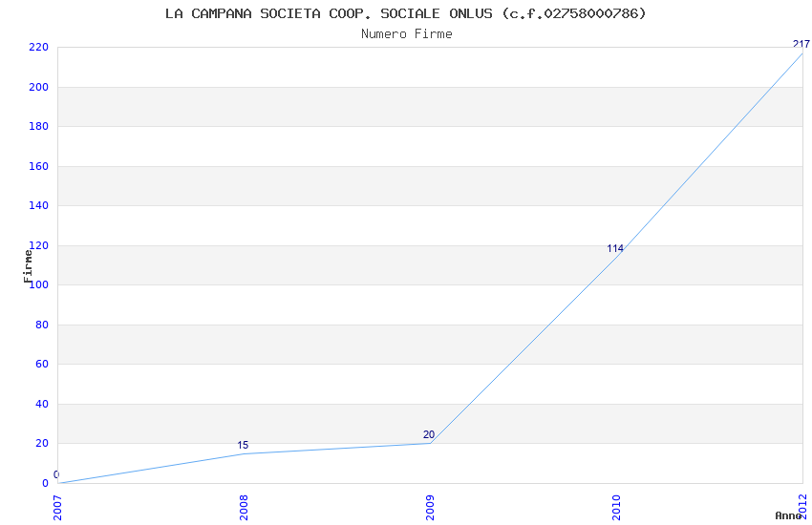Click the y-axis value 220
This screenshot has height=525, width=812.
tap(38, 48)
